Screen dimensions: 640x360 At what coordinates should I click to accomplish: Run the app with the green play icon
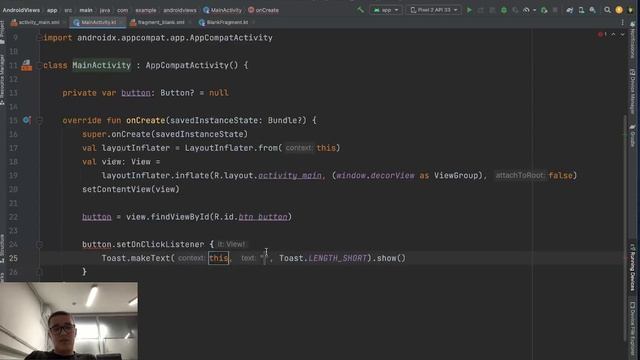469,10
